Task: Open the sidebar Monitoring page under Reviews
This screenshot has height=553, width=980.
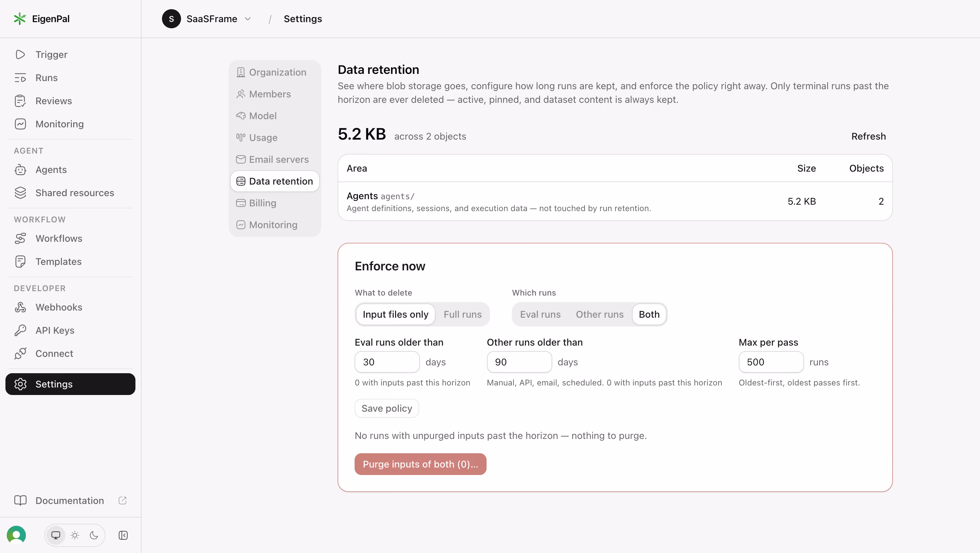Action: pyautogui.click(x=70, y=124)
